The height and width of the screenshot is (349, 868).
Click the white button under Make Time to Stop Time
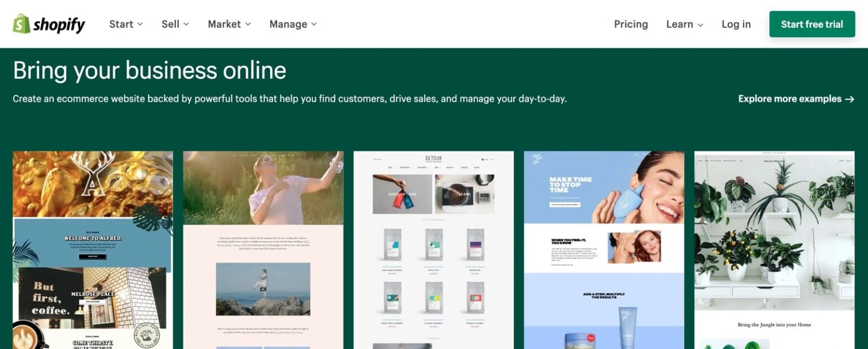(x=565, y=204)
